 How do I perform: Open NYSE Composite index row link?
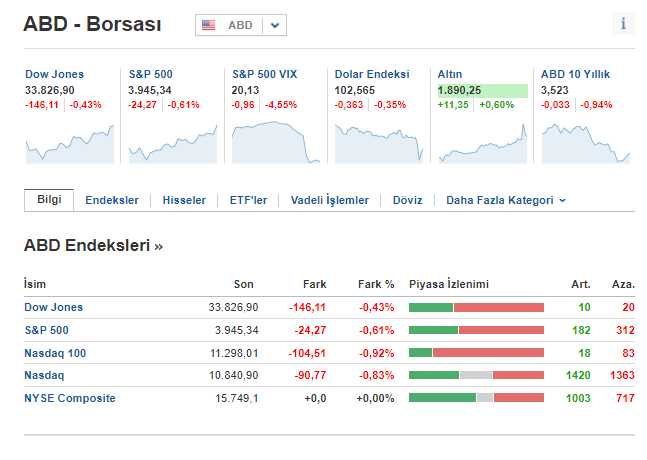70,398
